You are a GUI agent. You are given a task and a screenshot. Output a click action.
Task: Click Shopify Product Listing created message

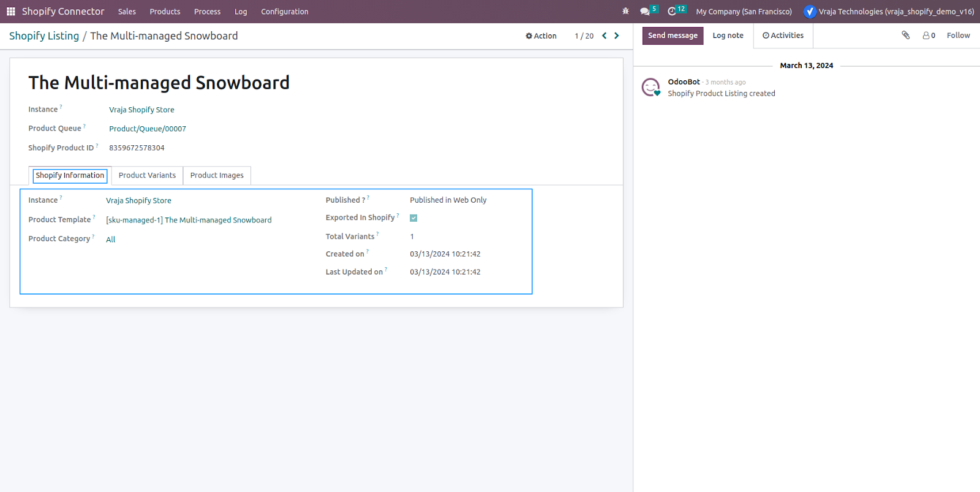(721, 94)
